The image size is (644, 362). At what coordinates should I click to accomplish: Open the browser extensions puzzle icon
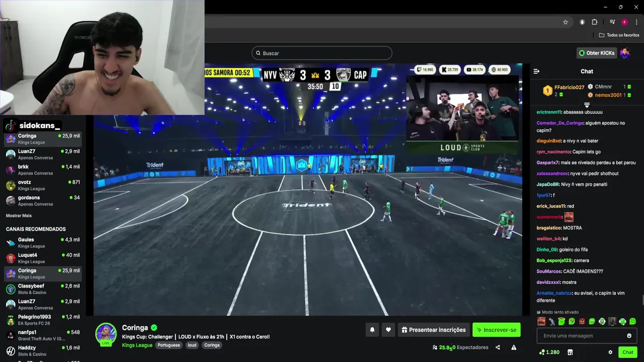point(594,22)
